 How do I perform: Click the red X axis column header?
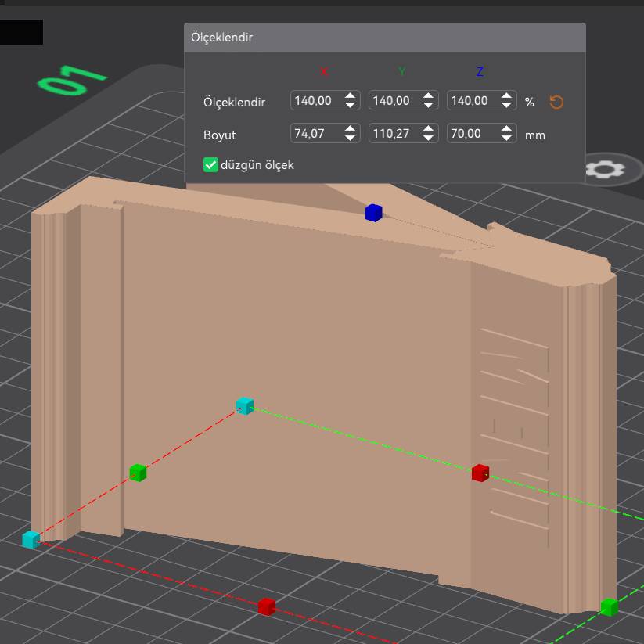324,72
